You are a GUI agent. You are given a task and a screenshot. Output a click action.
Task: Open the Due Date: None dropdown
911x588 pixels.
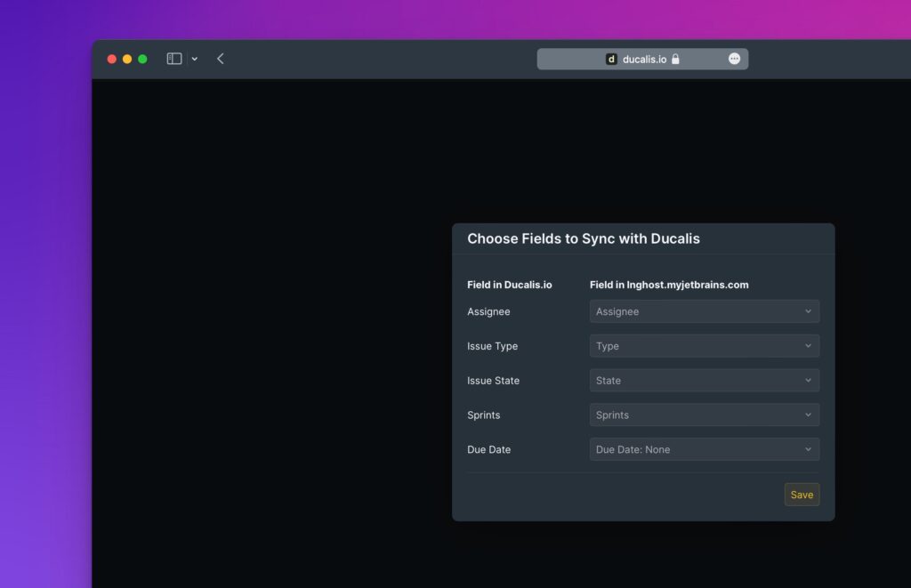(704, 449)
